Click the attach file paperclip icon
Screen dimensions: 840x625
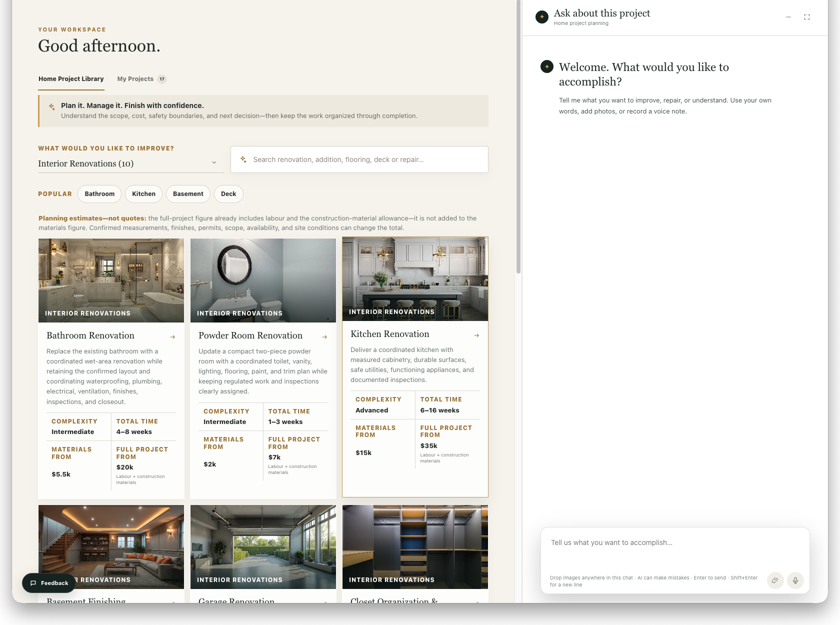775,580
